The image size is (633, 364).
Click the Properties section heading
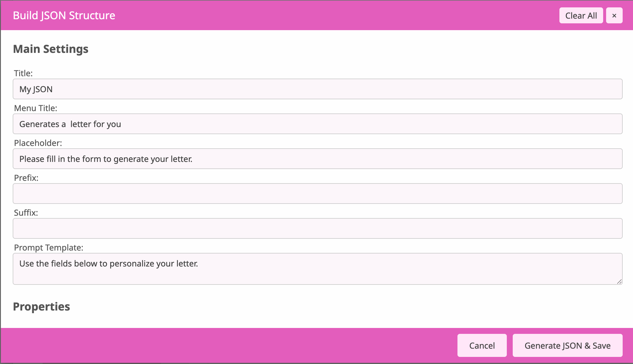[41, 307]
